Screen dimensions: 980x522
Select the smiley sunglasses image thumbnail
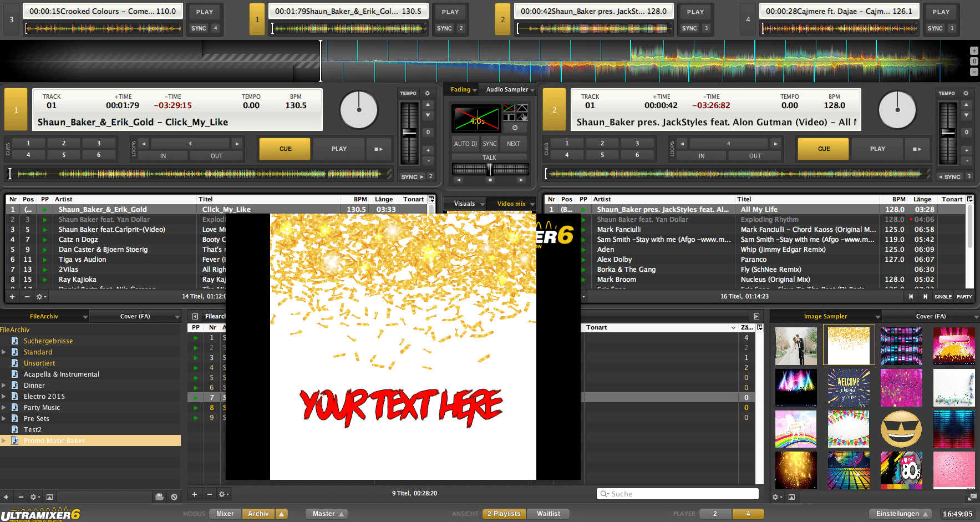901,429
